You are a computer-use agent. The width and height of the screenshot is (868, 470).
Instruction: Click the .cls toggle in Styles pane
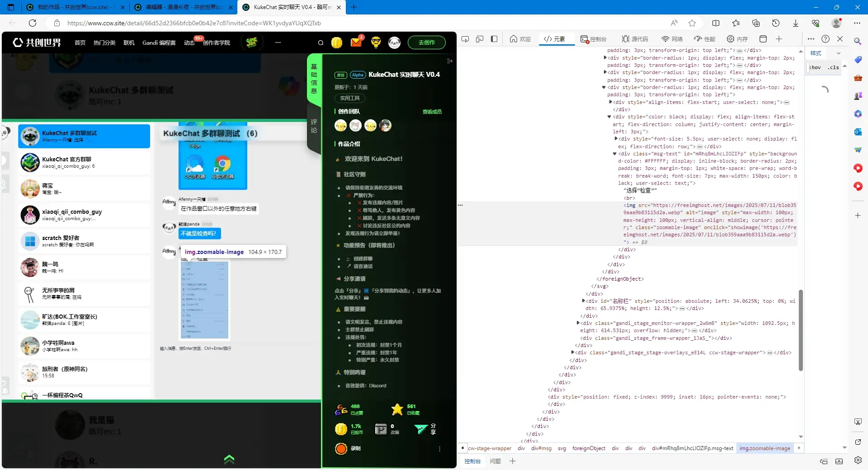click(x=833, y=67)
